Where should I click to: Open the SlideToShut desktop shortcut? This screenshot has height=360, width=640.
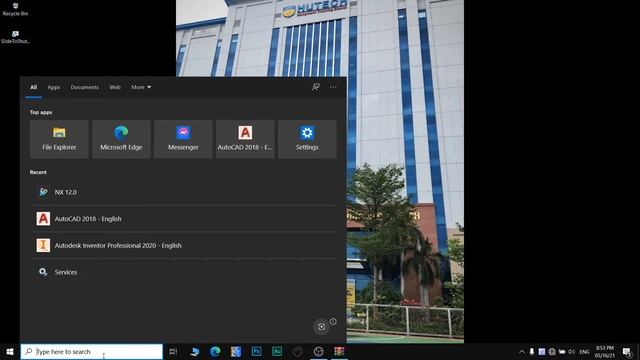(x=15, y=37)
